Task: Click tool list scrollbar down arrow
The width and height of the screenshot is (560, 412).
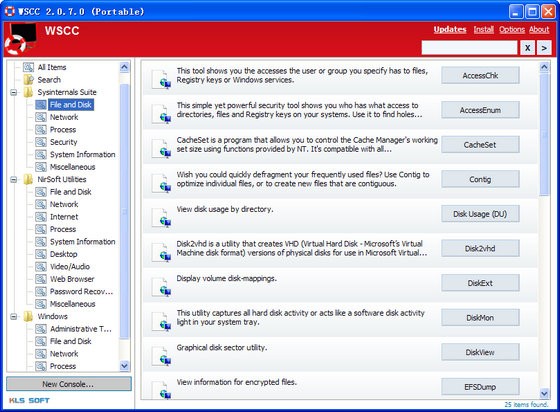Action: click(544, 394)
